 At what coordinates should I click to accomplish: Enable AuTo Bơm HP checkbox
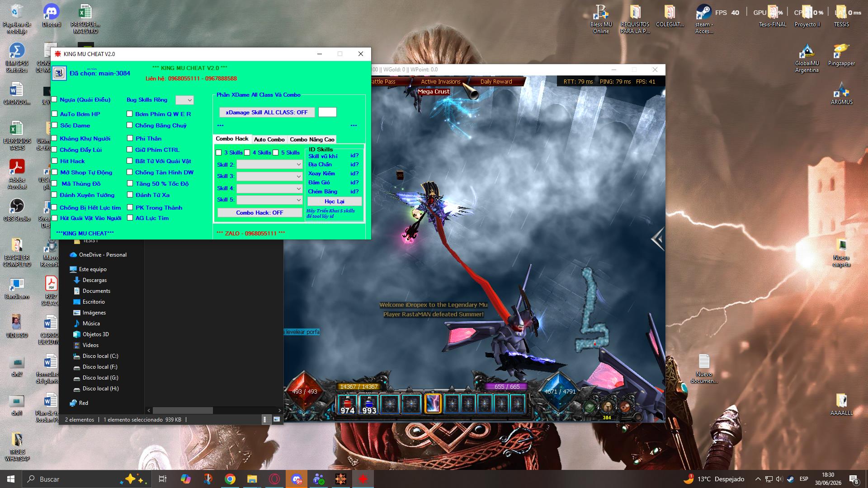(x=55, y=114)
